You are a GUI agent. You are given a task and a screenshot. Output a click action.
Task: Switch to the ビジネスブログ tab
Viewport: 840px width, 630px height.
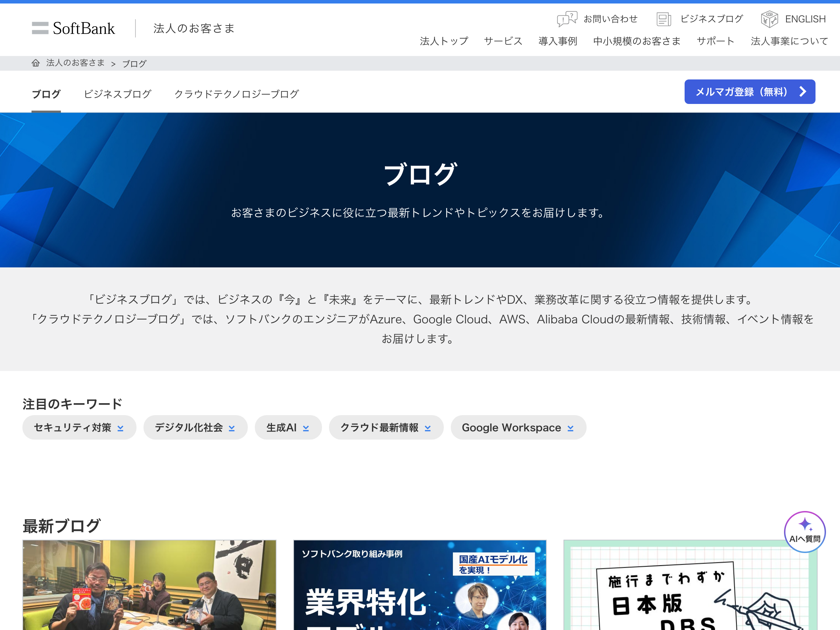click(117, 94)
